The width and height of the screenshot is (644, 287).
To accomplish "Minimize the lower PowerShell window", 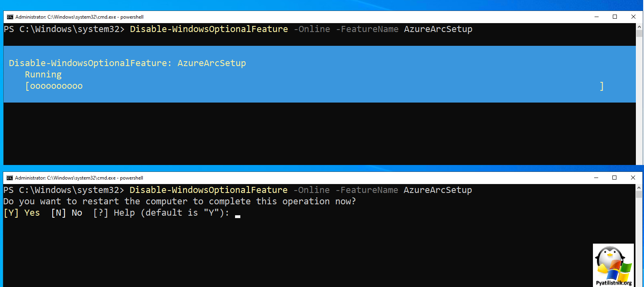I will pyautogui.click(x=596, y=178).
